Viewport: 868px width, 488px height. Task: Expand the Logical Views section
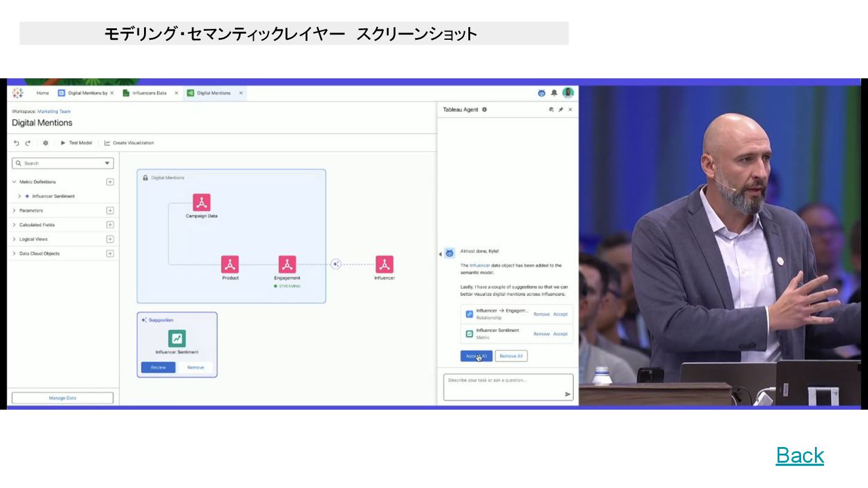(14, 239)
